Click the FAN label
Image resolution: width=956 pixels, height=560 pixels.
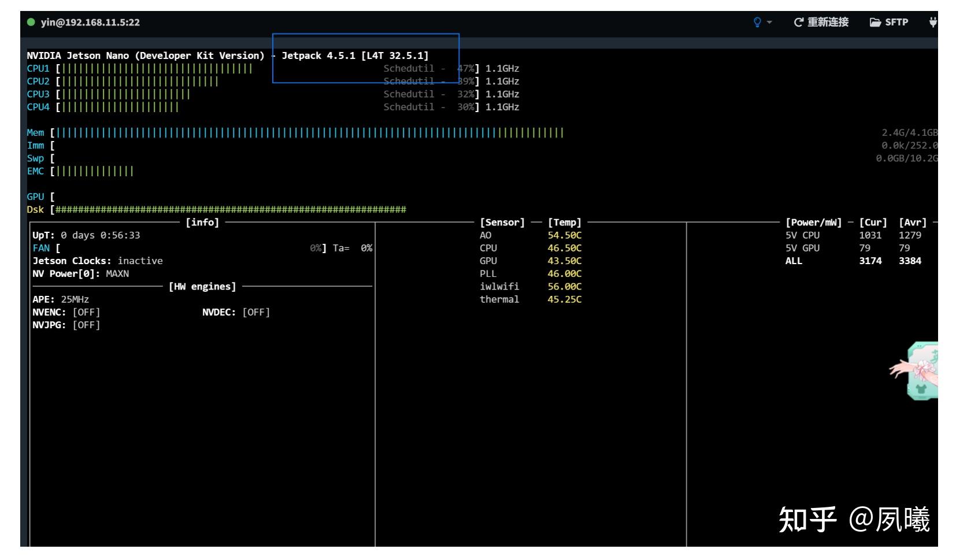click(x=41, y=248)
